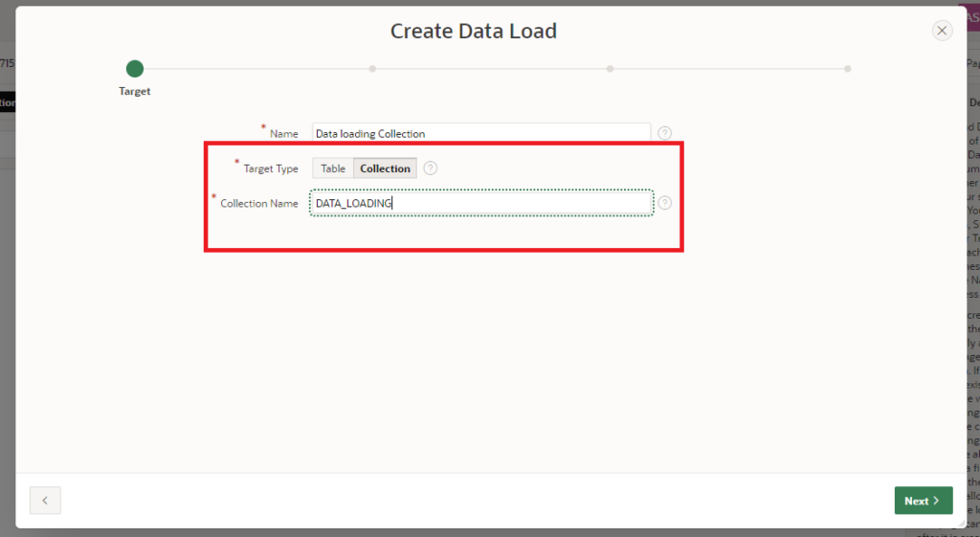Click the green Target step circle

pyautogui.click(x=135, y=69)
